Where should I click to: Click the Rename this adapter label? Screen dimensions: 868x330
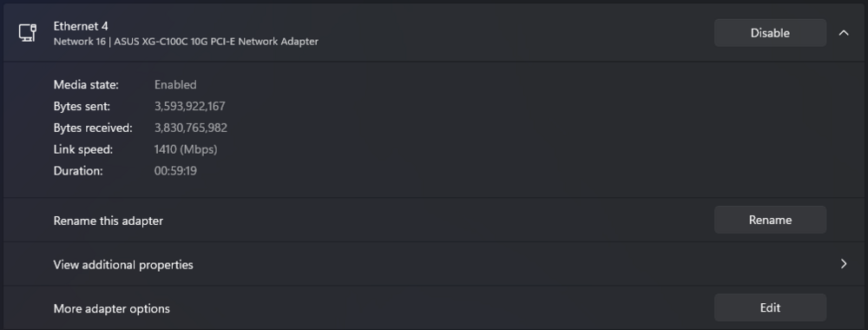coord(108,221)
